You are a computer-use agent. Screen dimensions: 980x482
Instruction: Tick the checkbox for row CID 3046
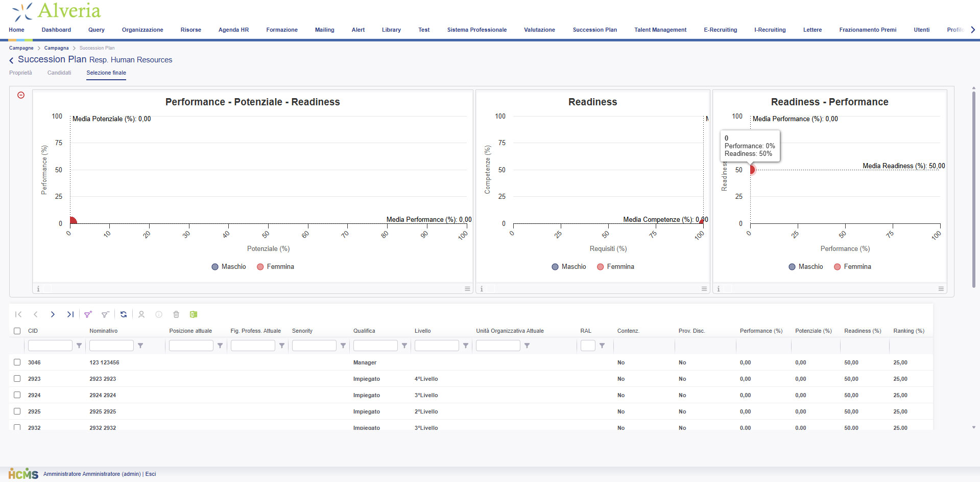pyautogui.click(x=17, y=362)
